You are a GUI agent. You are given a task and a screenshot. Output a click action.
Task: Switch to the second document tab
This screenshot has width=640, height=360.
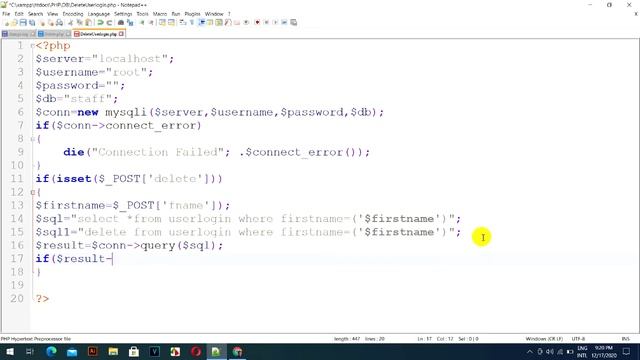pyautogui.click(x=54, y=34)
